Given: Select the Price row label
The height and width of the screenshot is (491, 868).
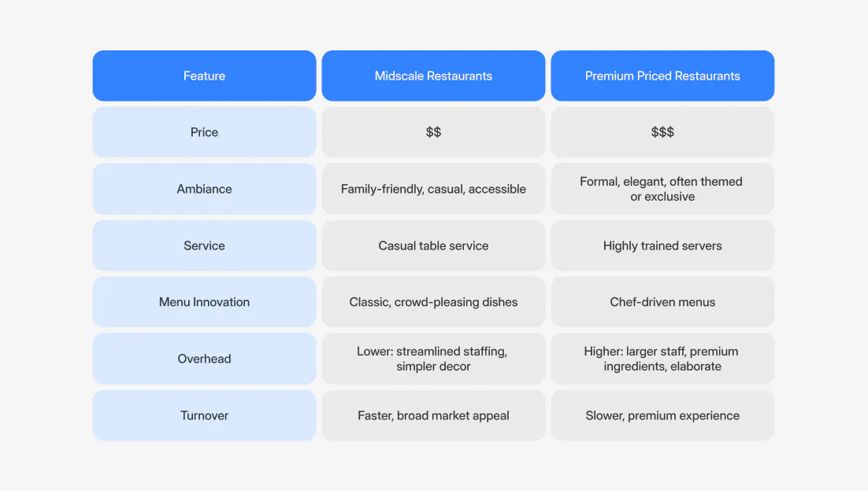Looking at the screenshot, I should pyautogui.click(x=204, y=132).
